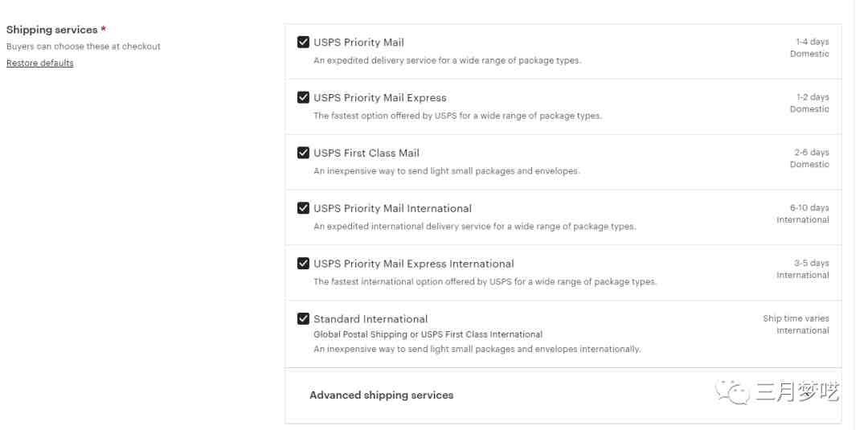Click Global Postal Shipping description line
868x430 pixels.
tap(428, 334)
